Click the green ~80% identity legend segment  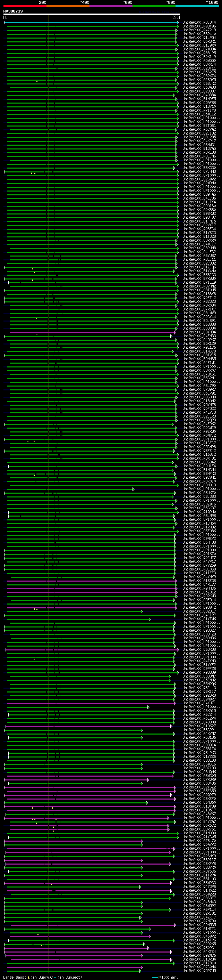154,6
